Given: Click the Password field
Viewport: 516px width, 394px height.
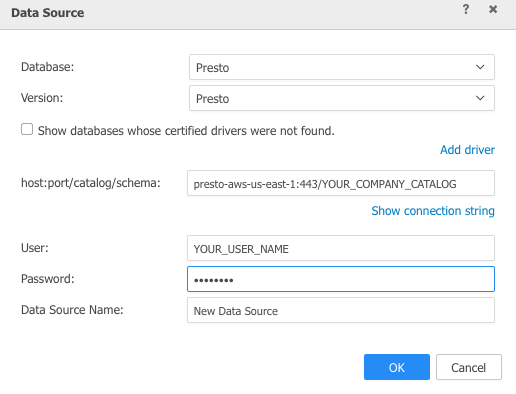Looking at the screenshot, I should pyautogui.click(x=341, y=279).
